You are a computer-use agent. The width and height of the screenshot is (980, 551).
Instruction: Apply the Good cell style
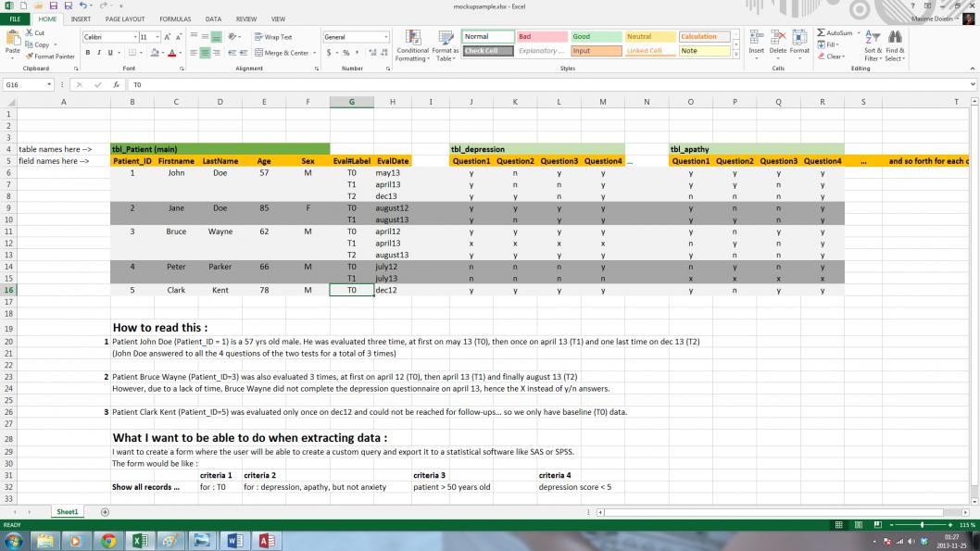pos(595,37)
